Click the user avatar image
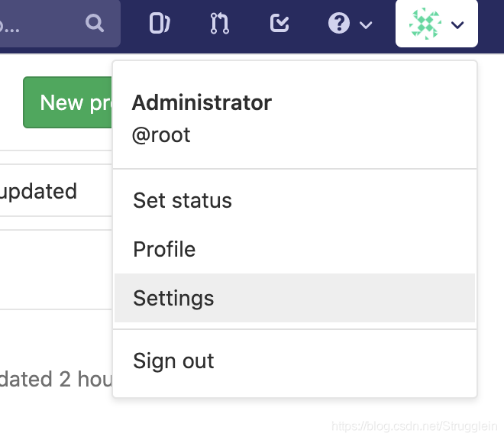The image size is (504, 440). [425, 24]
